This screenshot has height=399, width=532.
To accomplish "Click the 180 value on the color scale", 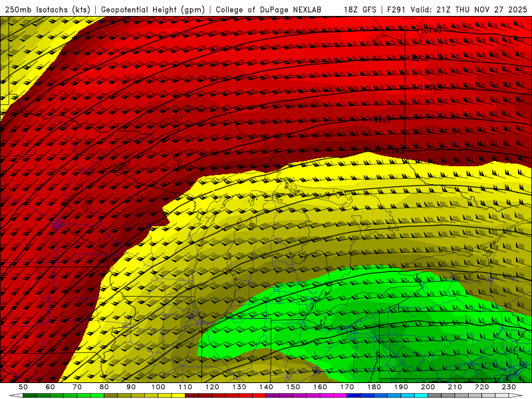I will coord(374,387).
